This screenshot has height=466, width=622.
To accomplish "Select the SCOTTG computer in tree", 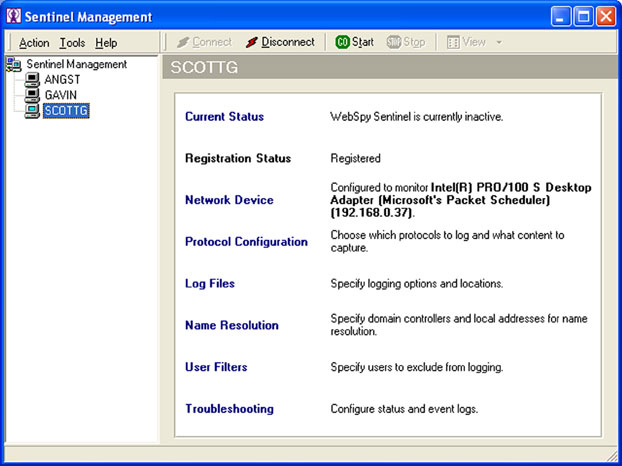I will click(66, 111).
